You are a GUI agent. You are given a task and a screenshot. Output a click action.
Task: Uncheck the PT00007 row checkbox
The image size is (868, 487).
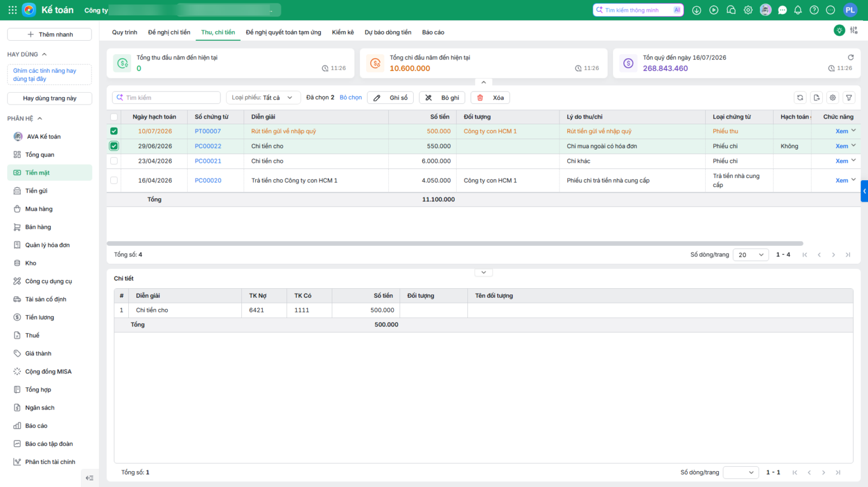tap(114, 131)
